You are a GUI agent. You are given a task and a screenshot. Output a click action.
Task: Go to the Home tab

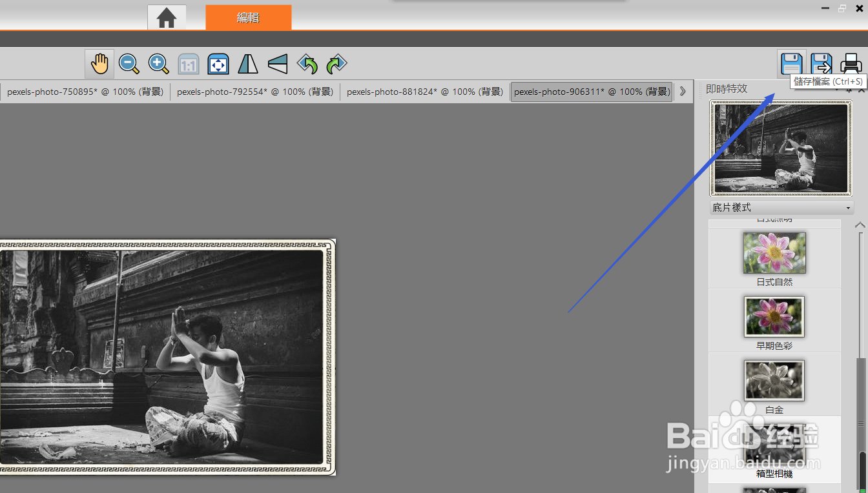(167, 17)
